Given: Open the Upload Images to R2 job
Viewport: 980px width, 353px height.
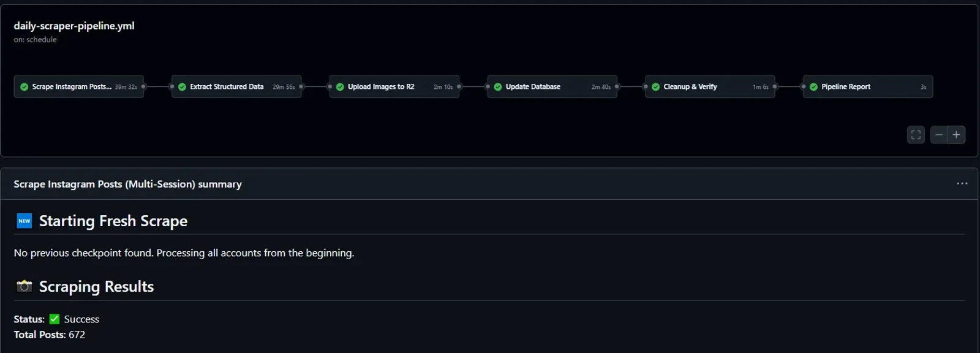Looking at the screenshot, I should (394, 86).
